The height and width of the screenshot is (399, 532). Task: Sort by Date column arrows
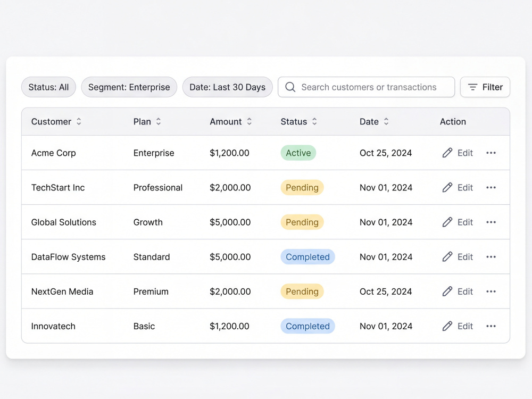pos(386,121)
